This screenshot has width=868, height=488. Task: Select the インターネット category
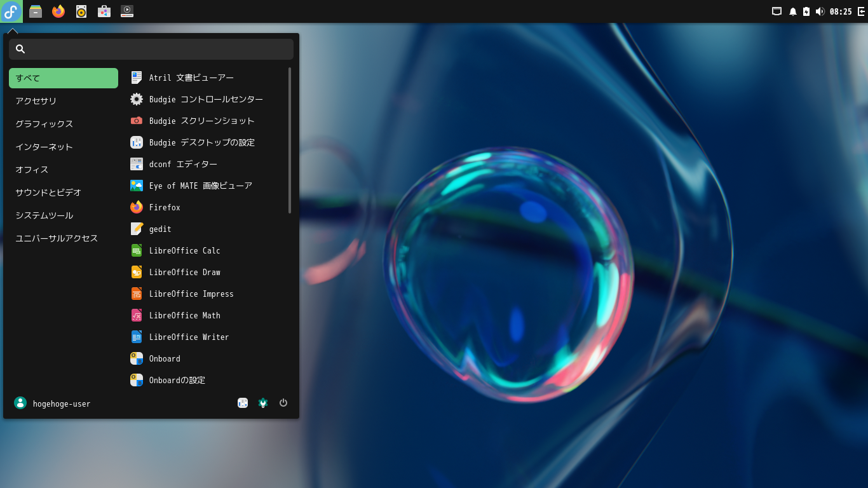(64, 147)
